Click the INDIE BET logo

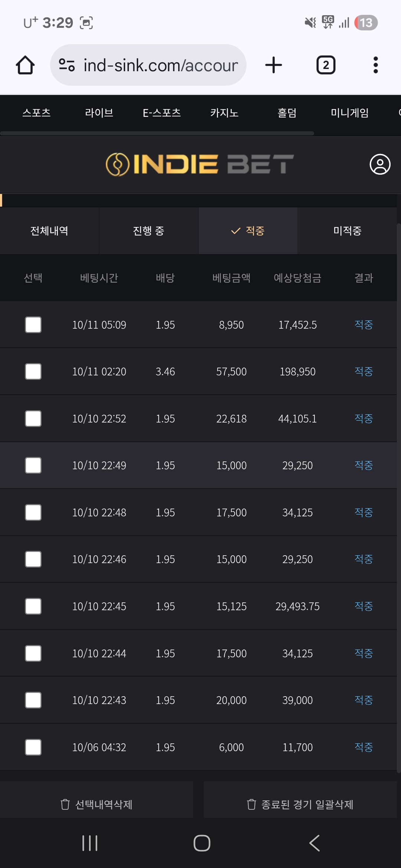200,164
